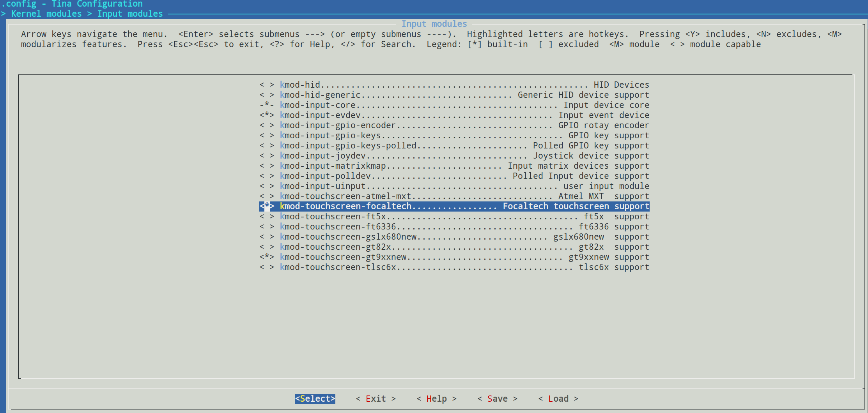Click 'Input event device' description
This screenshot has width=868, height=413.
pyautogui.click(x=604, y=115)
